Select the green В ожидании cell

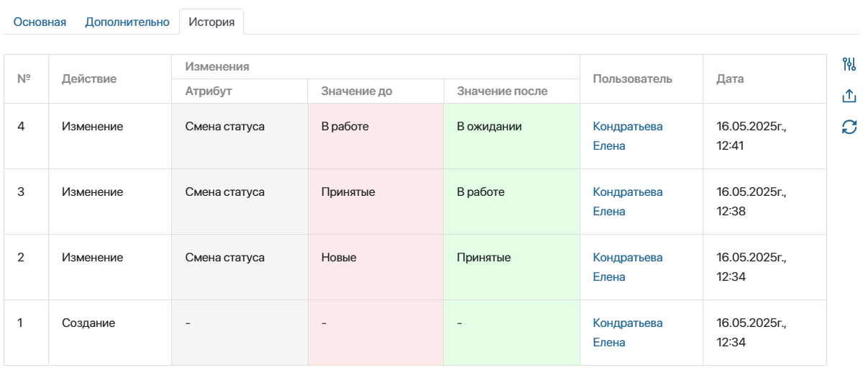[x=511, y=135]
